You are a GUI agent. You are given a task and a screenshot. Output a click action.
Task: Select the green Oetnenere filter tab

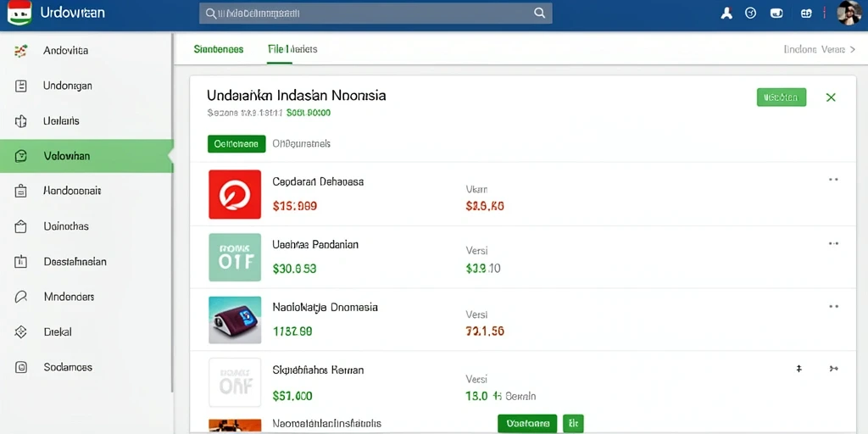pos(236,144)
